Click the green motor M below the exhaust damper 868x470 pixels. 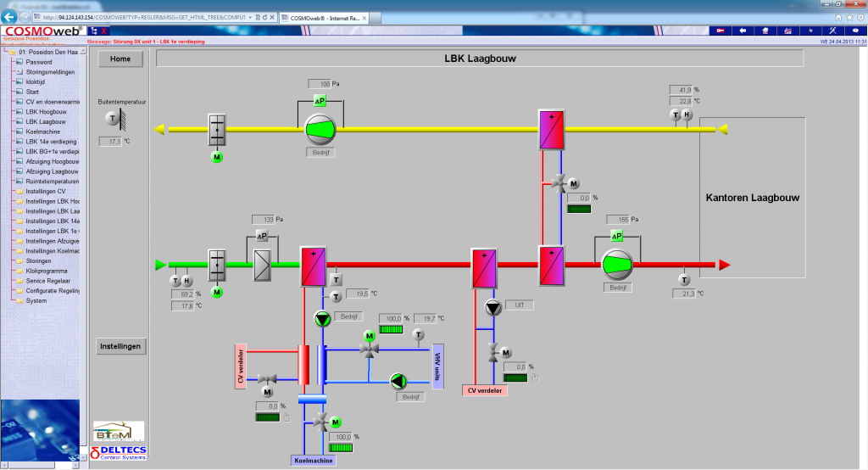217,158
